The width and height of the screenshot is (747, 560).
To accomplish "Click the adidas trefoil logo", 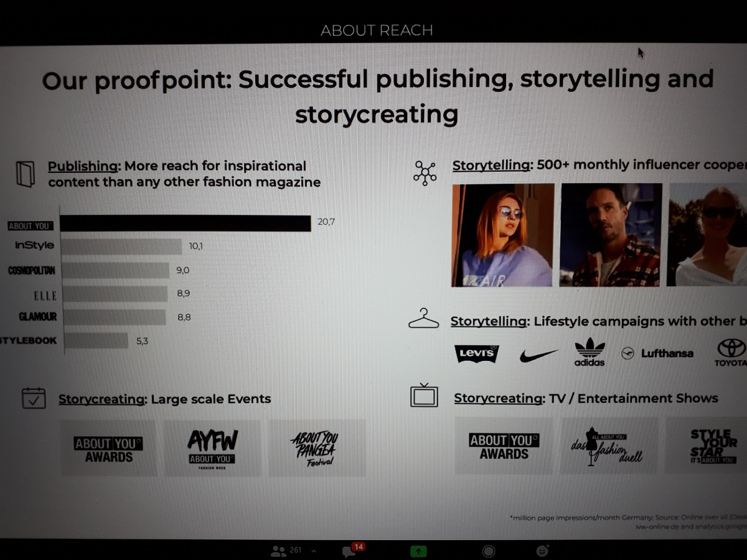I will click(590, 352).
